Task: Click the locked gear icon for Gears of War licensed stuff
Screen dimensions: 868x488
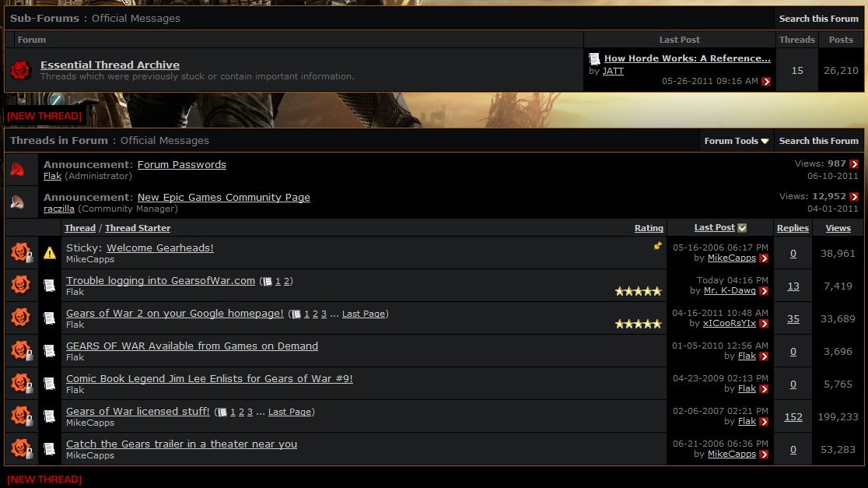Action: tap(21, 416)
